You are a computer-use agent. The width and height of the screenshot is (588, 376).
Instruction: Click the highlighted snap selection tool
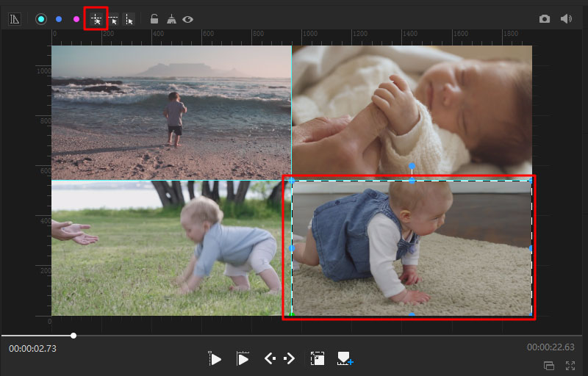coord(96,19)
